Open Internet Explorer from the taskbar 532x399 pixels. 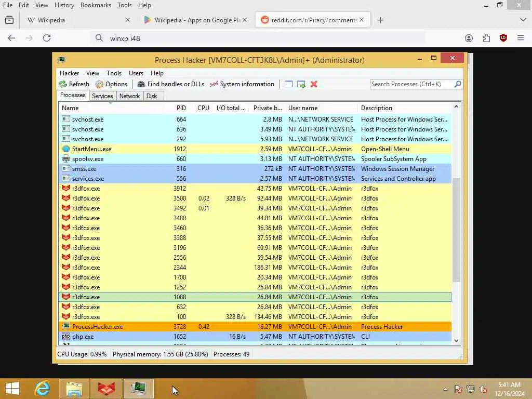click(42, 389)
